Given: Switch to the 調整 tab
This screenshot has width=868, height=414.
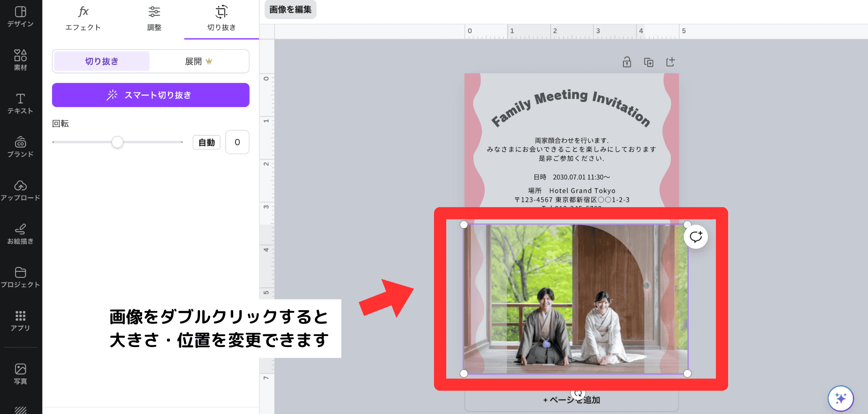Looking at the screenshot, I should click(x=154, y=19).
